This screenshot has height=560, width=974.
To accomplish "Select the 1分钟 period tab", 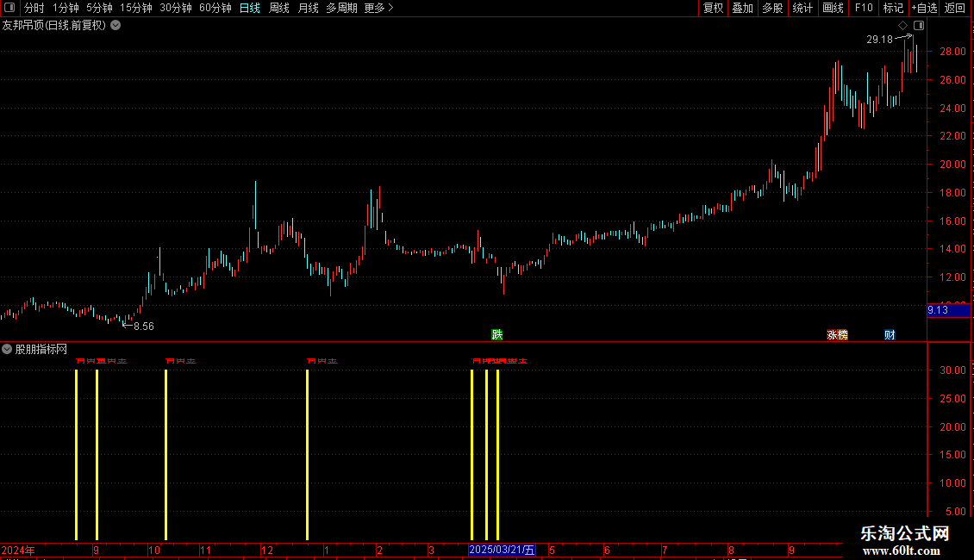I will [66, 8].
